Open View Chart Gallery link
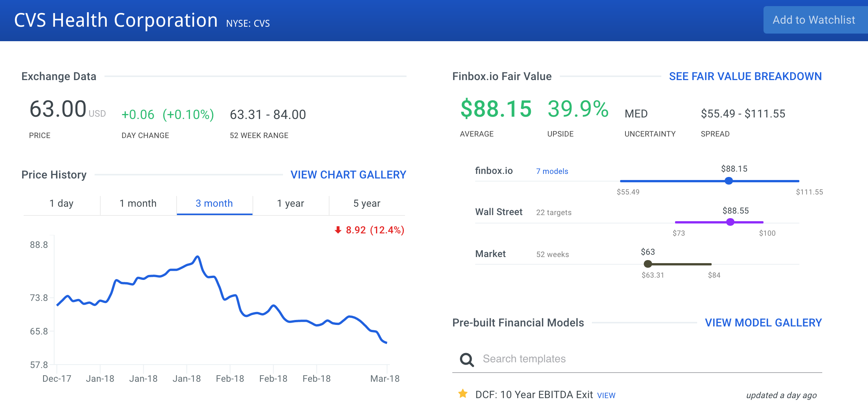Image resolution: width=868 pixels, height=405 pixels. pos(348,175)
